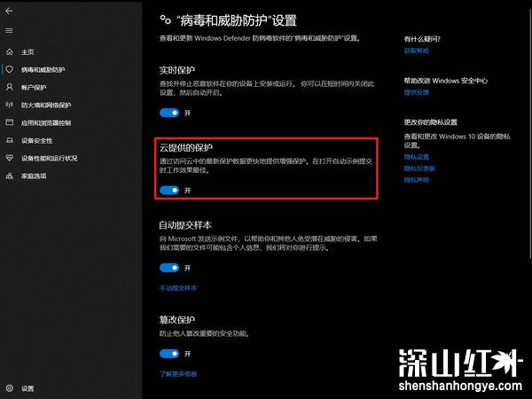Open 设备安全性 in sidebar
532x399 pixels.
click(x=36, y=140)
